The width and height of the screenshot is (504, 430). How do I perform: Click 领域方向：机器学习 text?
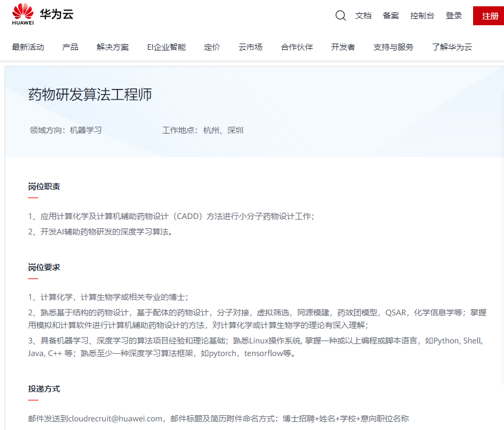[65, 130]
